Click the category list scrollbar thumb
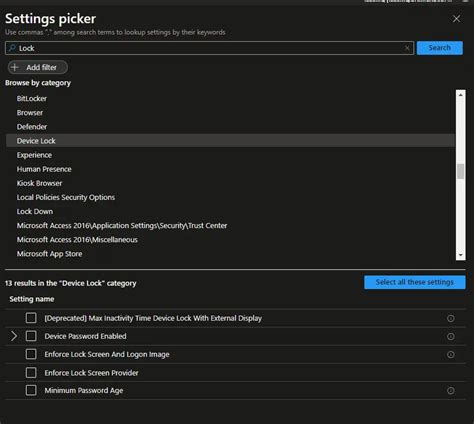This screenshot has height=424, width=474. [x=461, y=171]
